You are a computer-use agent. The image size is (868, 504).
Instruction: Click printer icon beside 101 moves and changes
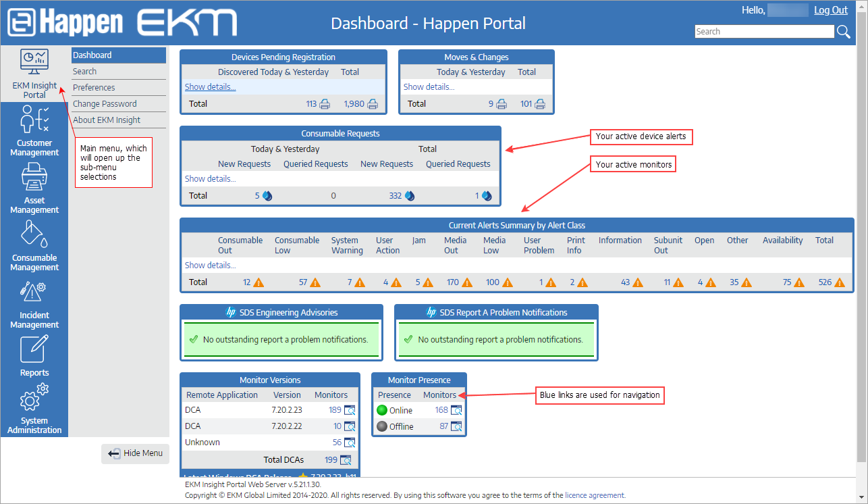540,104
